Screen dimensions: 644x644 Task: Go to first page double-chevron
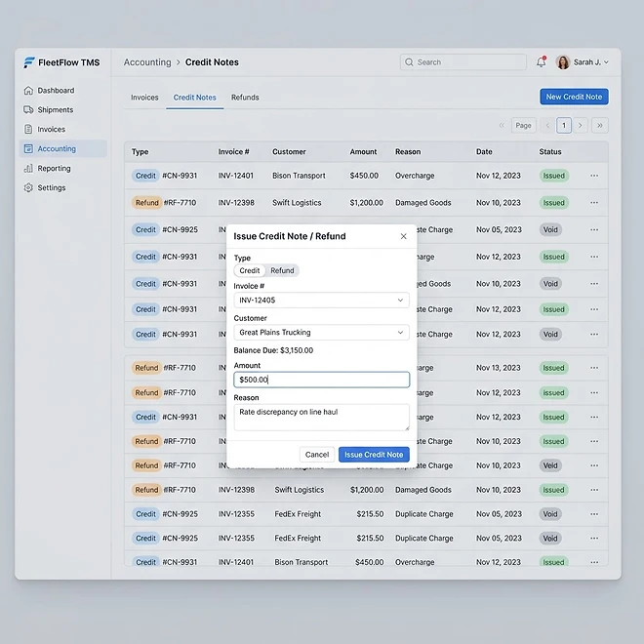coord(502,125)
